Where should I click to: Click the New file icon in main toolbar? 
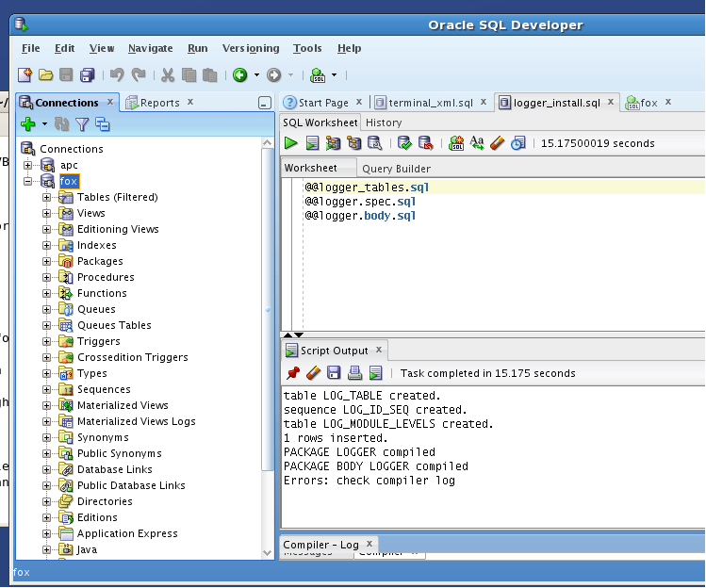pyautogui.click(x=25, y=74)
